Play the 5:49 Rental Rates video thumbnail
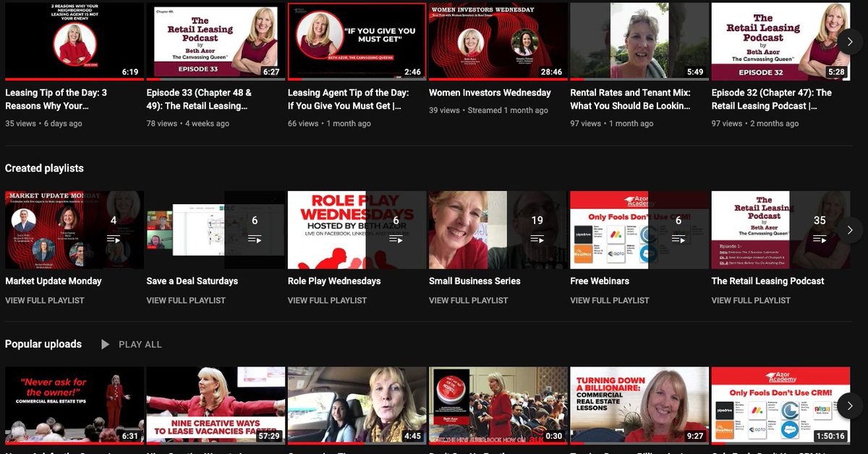Screen dimensions: 868x454 (x=639, y=41)
